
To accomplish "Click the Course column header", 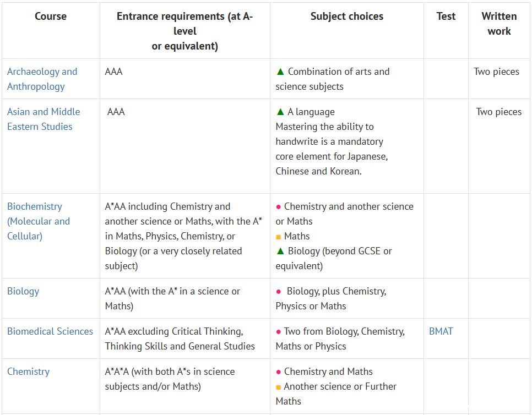I will coord(51,17).
